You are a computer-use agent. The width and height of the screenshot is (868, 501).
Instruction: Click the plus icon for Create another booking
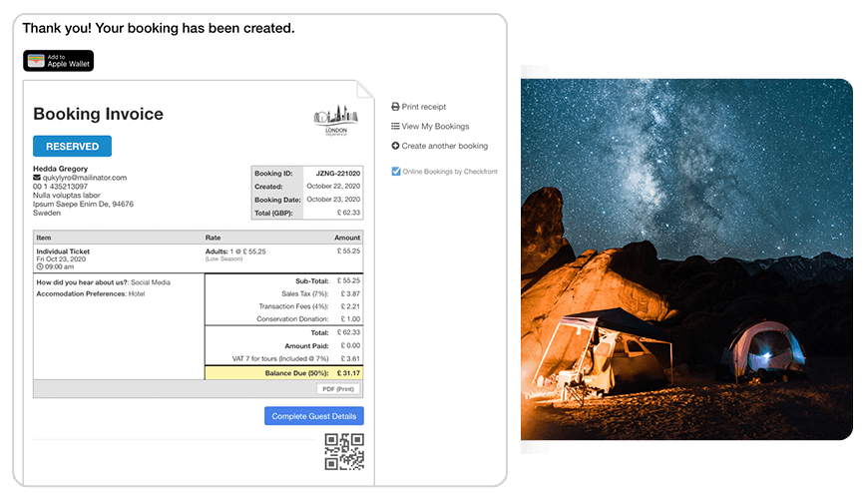(x=395, y=146)
